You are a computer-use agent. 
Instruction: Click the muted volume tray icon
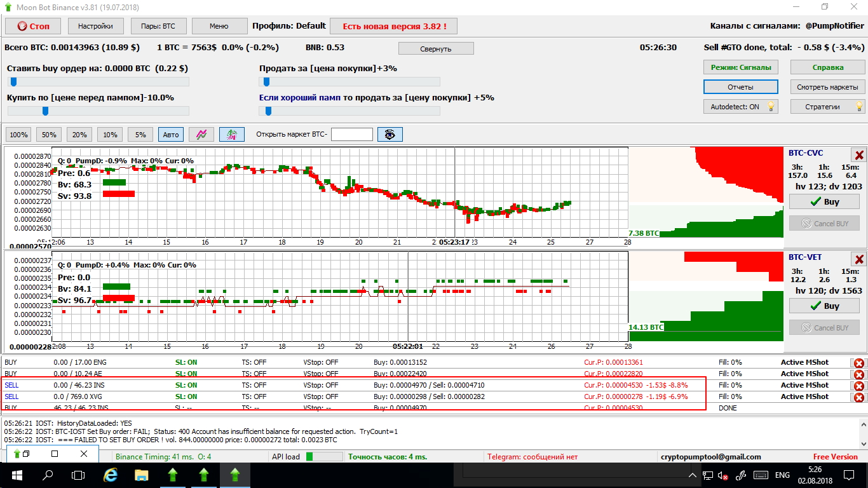coord(723,475)
